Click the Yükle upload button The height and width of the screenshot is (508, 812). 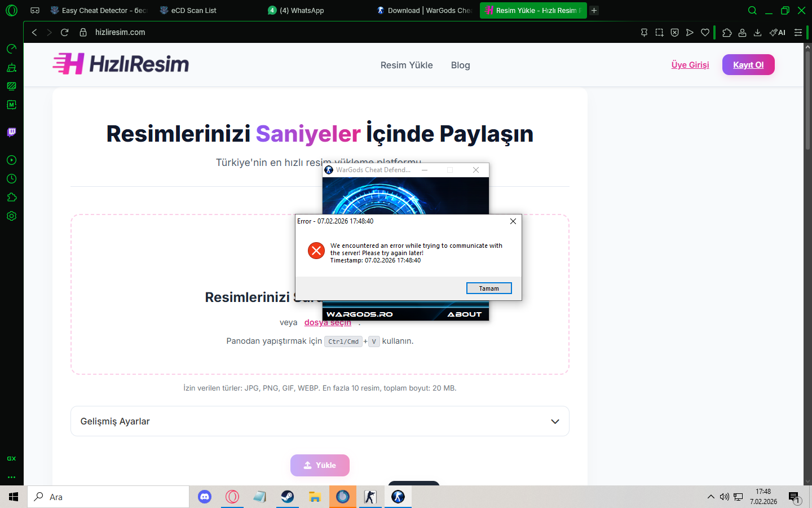click(320, 465)
